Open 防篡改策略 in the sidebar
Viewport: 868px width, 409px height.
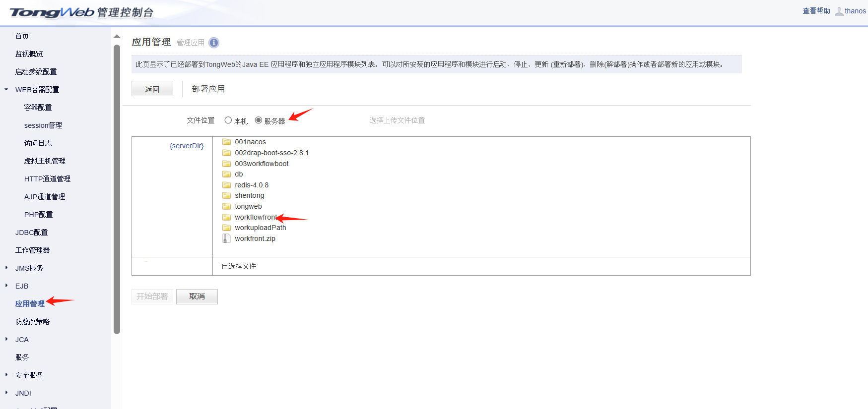[33, 322]
